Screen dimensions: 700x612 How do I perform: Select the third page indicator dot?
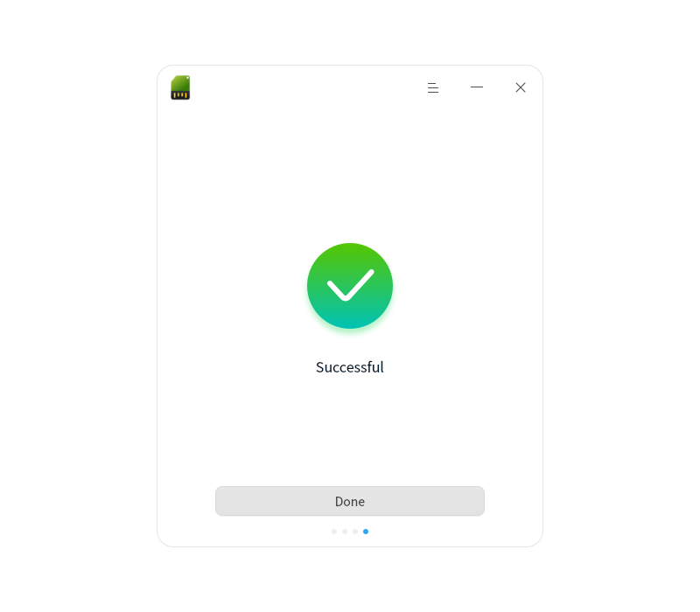pos(355,532)
